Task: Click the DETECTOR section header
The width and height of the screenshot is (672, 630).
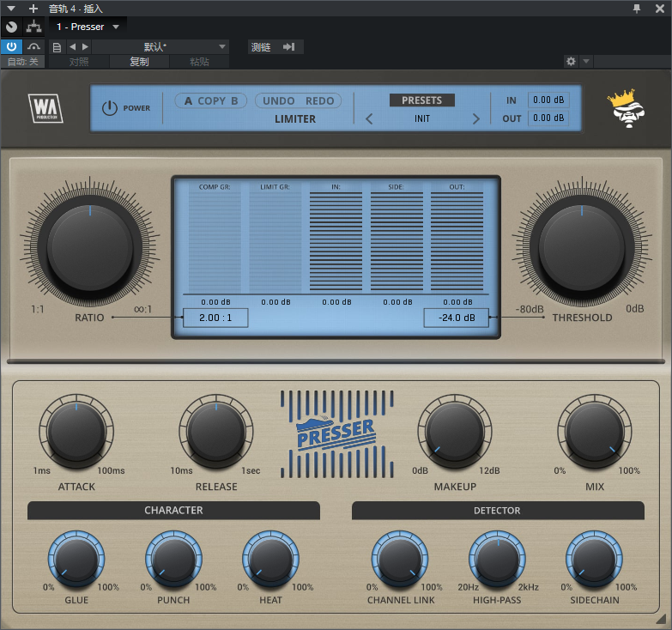Action: point(498,511)
